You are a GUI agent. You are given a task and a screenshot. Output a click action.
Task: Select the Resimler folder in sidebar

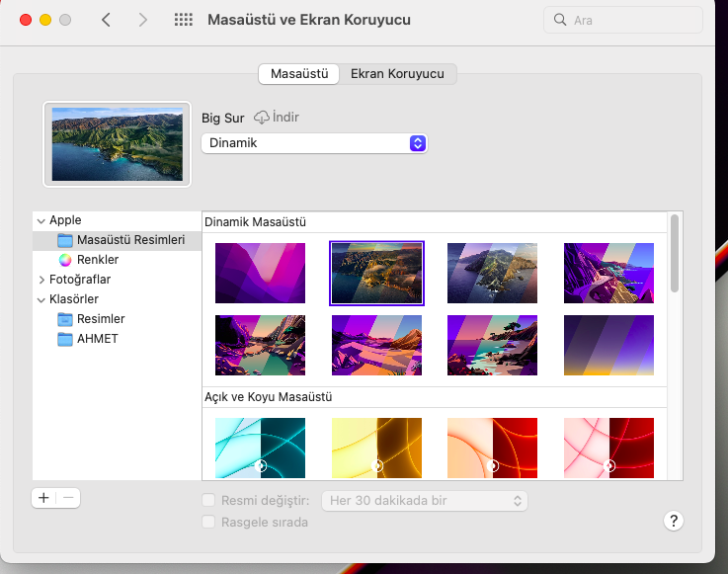(100, 319)
